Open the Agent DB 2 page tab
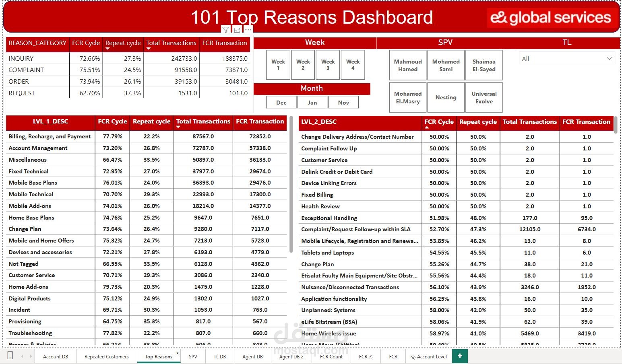Image resolution: width=622 pixels, height=364 pixels. pos(291,357)
